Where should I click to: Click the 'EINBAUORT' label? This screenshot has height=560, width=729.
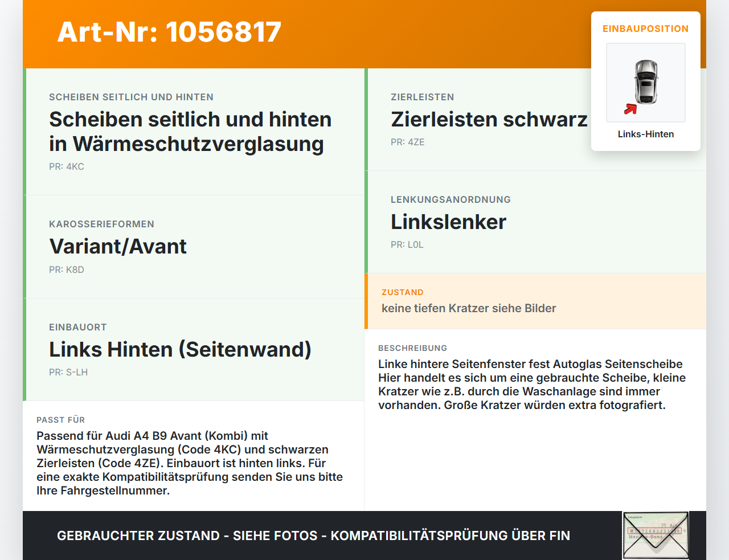point(78,327)
